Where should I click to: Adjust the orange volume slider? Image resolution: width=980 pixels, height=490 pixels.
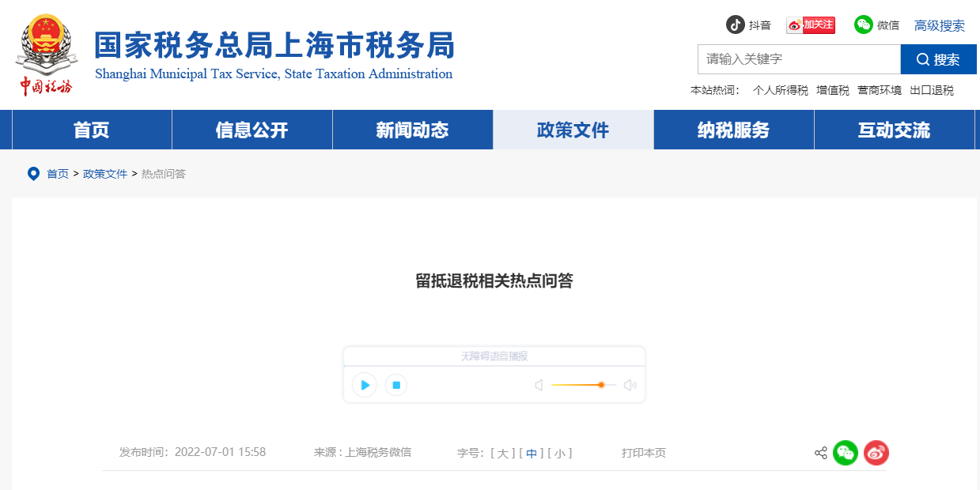click(x=601, y=385)
